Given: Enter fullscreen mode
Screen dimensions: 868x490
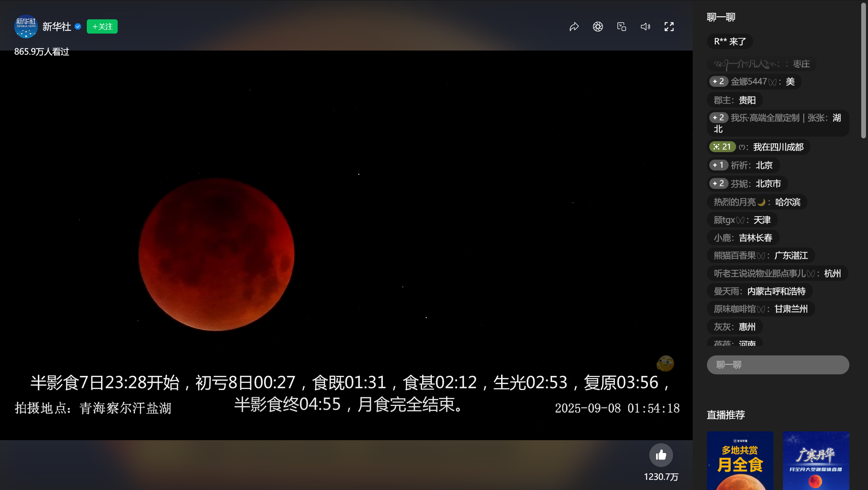Looking at the screenshot, I should coord(669,26).
